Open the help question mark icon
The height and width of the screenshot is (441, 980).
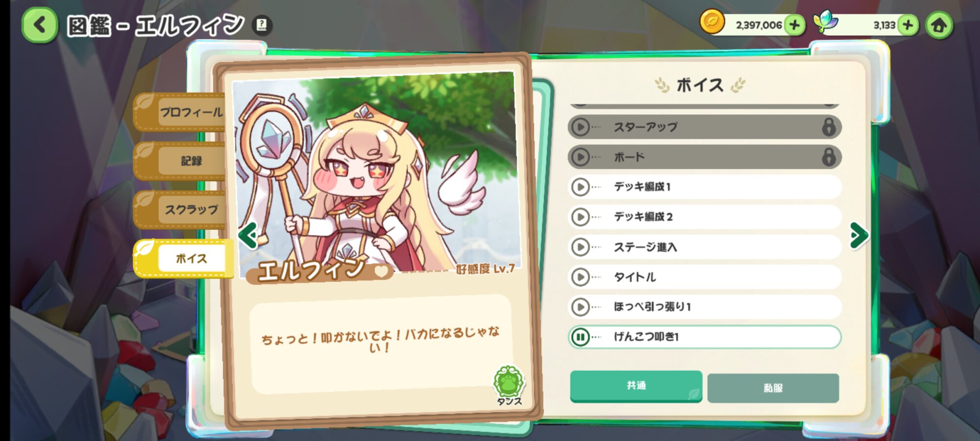tap(262, 24)
